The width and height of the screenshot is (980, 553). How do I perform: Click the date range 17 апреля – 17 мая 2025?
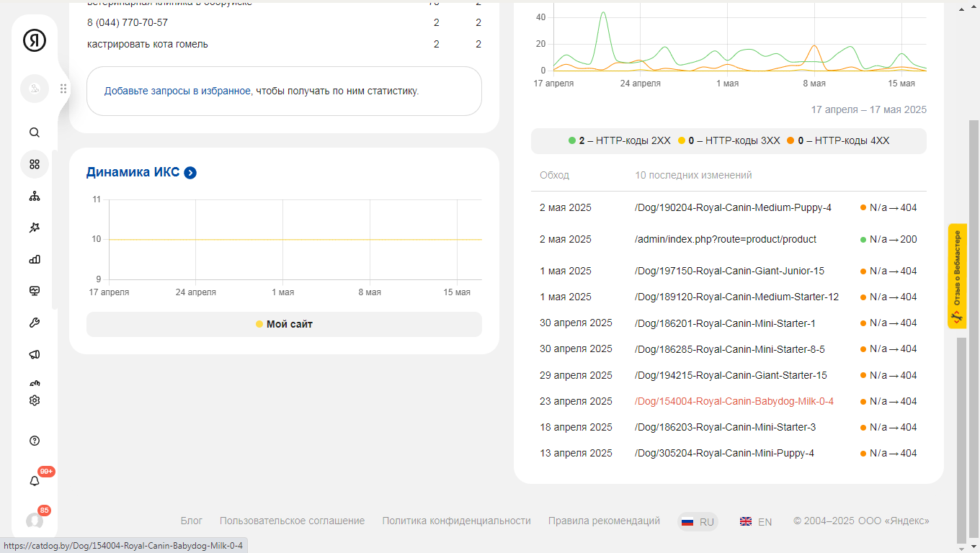coord(869,109)
